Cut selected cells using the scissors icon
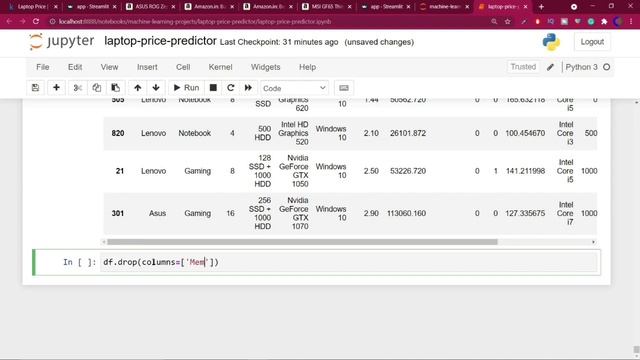Viewport: 640px width, 360px height. pos(78,88)
